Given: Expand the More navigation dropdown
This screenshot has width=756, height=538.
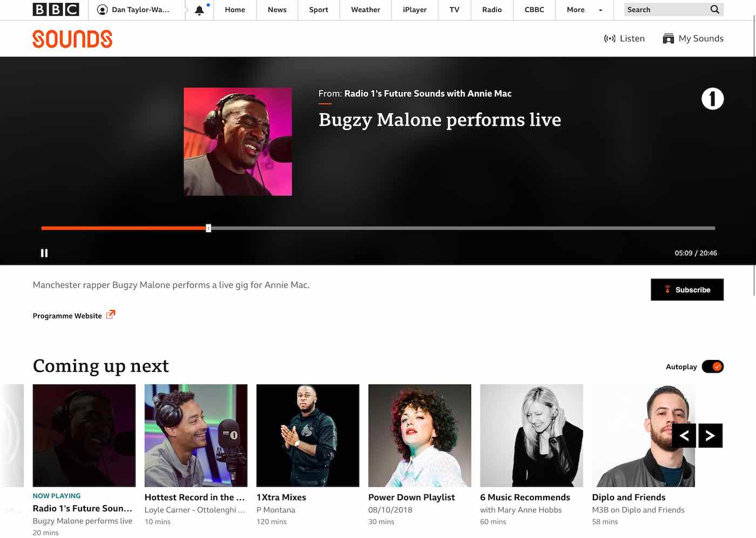Looking at the screenshot, I should (x=584, y=10).
